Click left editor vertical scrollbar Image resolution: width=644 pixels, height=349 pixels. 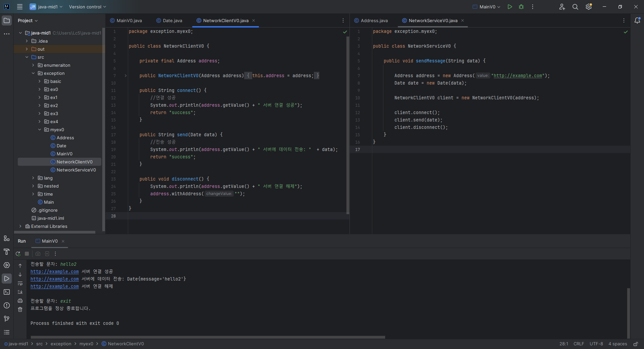click(348, 126)
